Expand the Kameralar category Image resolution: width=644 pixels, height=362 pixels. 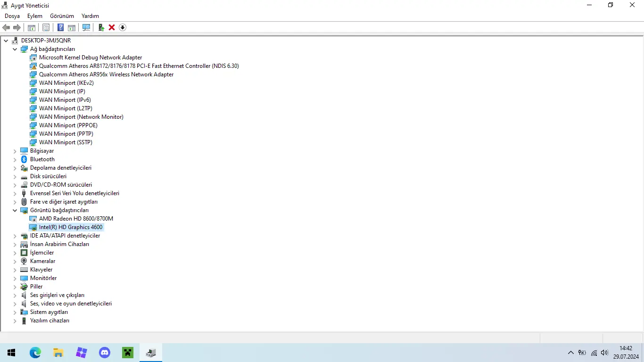(x=15, y=261)
